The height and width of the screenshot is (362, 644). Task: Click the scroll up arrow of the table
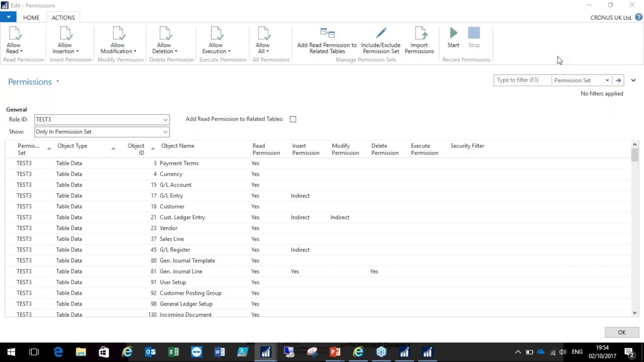pyautogui.click(x=634, y=145)
